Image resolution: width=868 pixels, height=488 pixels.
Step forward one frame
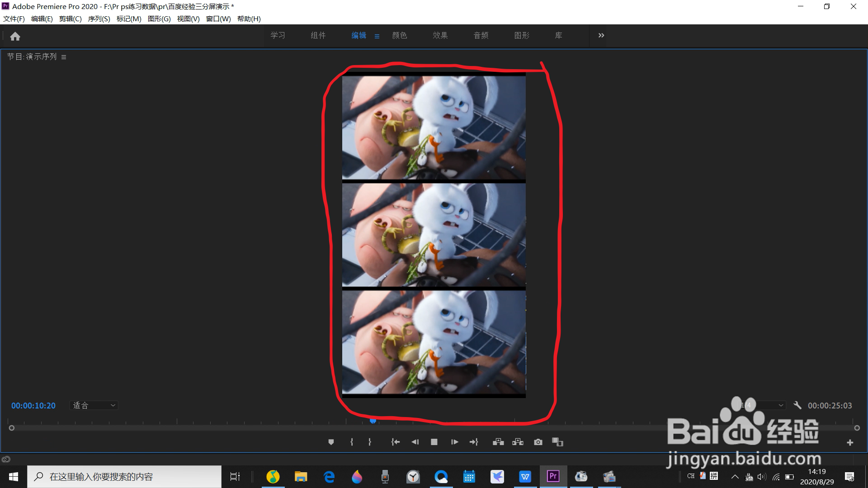(454, 442)
